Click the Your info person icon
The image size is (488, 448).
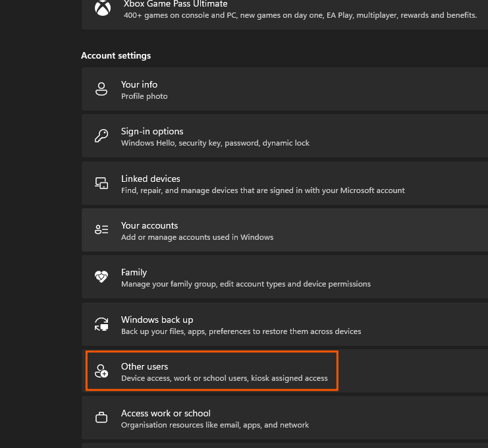pos(101,90)
